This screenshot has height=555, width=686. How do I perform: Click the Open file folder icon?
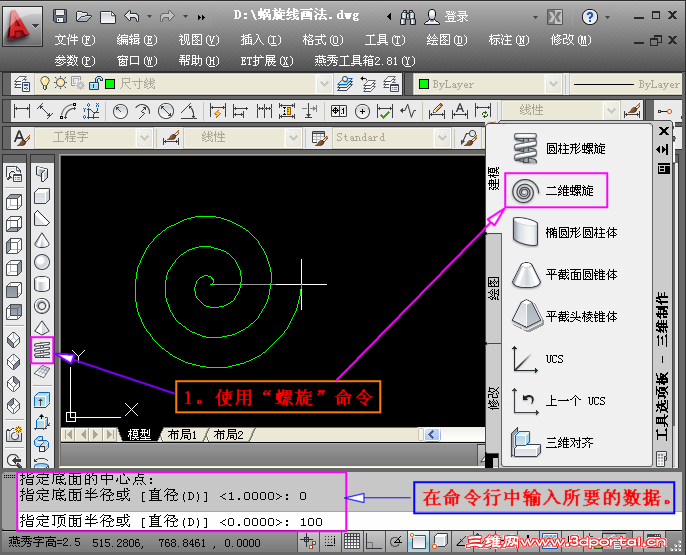[83, 17]
